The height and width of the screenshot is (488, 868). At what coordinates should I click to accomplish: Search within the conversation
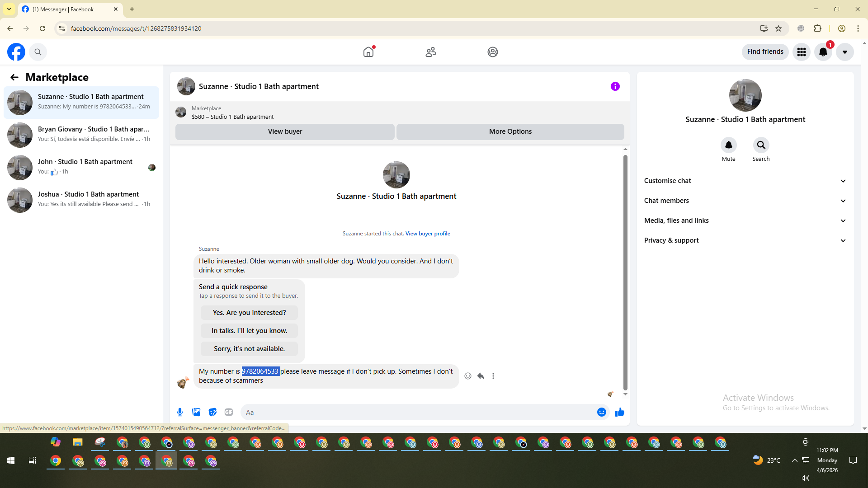(761, 145)
